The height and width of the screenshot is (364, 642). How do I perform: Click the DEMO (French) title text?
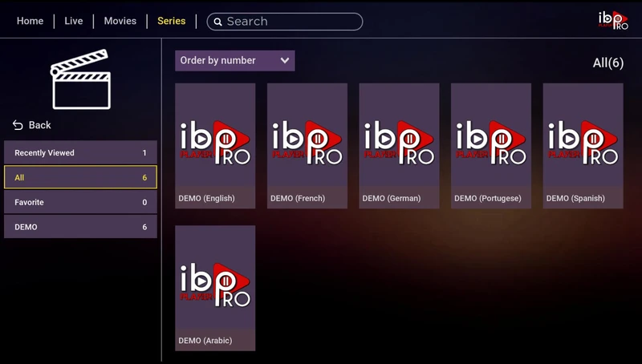click(x=298, y=198)
